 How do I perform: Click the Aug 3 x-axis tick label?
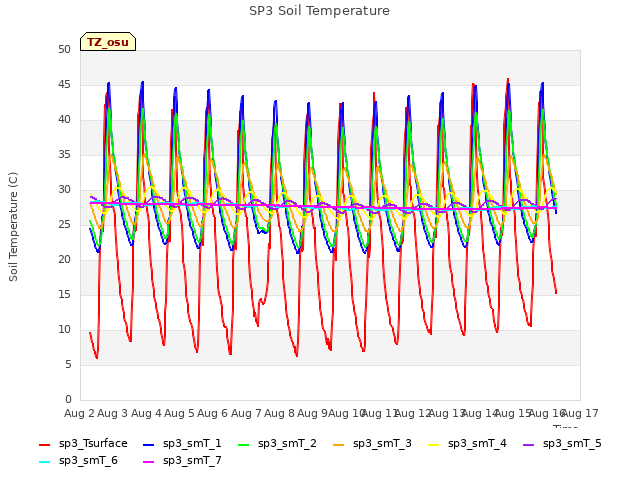(113, 413)
